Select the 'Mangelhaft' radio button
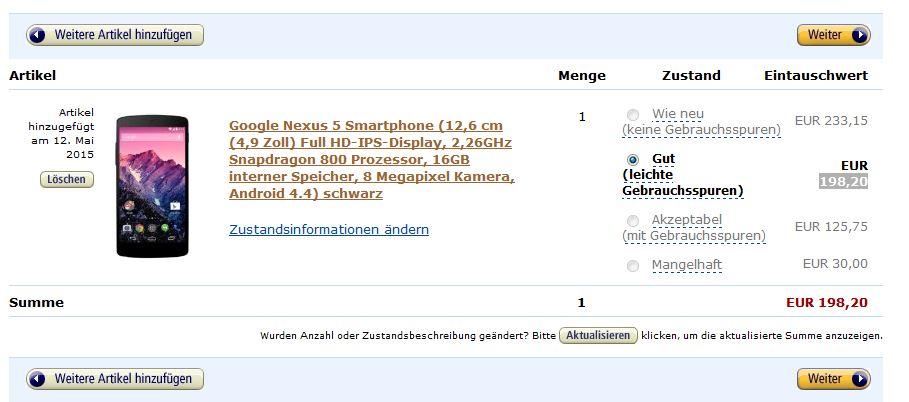Viewport: 909px width, 402px height. [x=633, y=266]
